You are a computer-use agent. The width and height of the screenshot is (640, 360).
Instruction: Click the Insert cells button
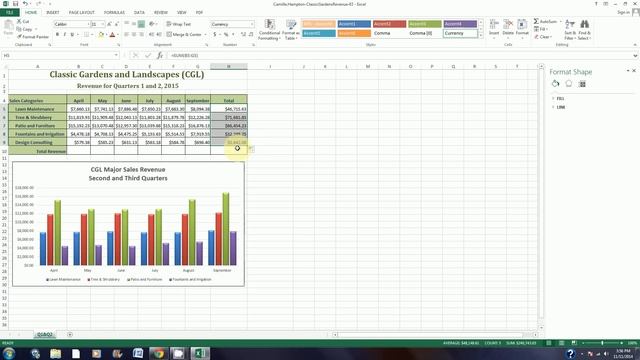[x=494, y=28]
